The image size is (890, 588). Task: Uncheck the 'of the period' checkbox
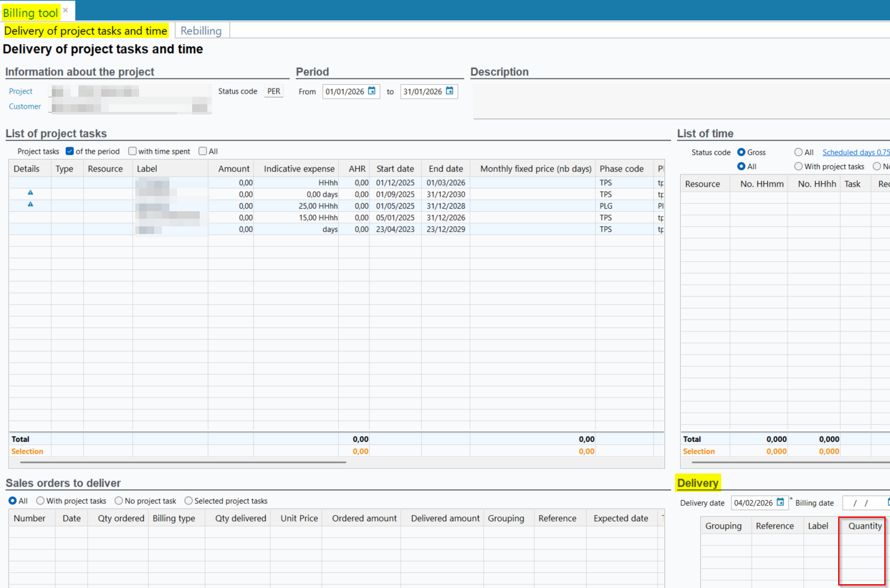point(70,151)
